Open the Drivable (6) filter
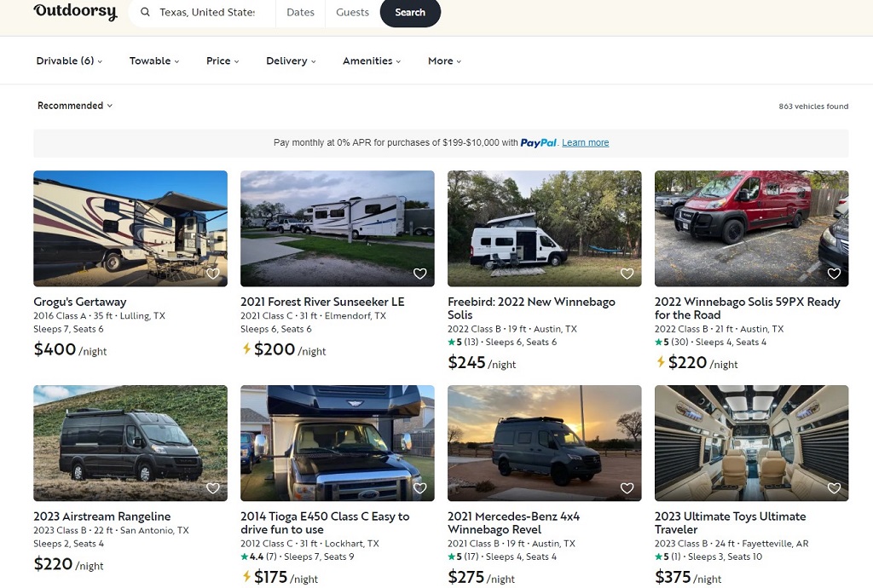 [68, 61]
